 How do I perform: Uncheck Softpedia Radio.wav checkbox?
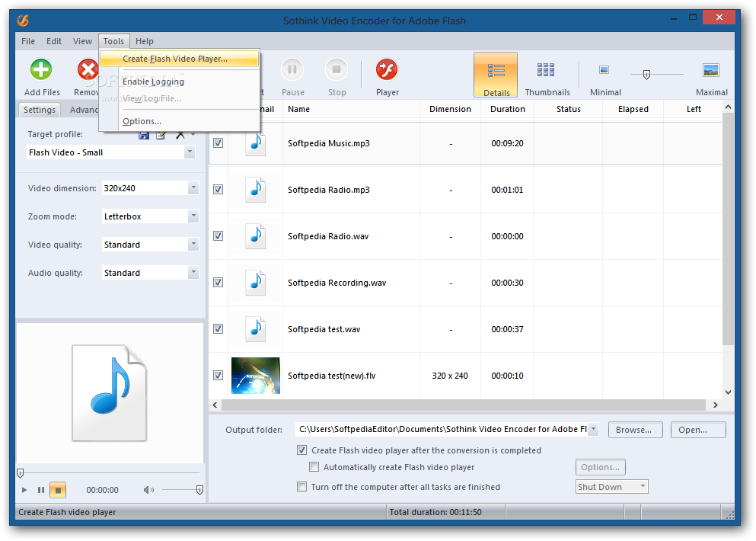click(219, 235)
